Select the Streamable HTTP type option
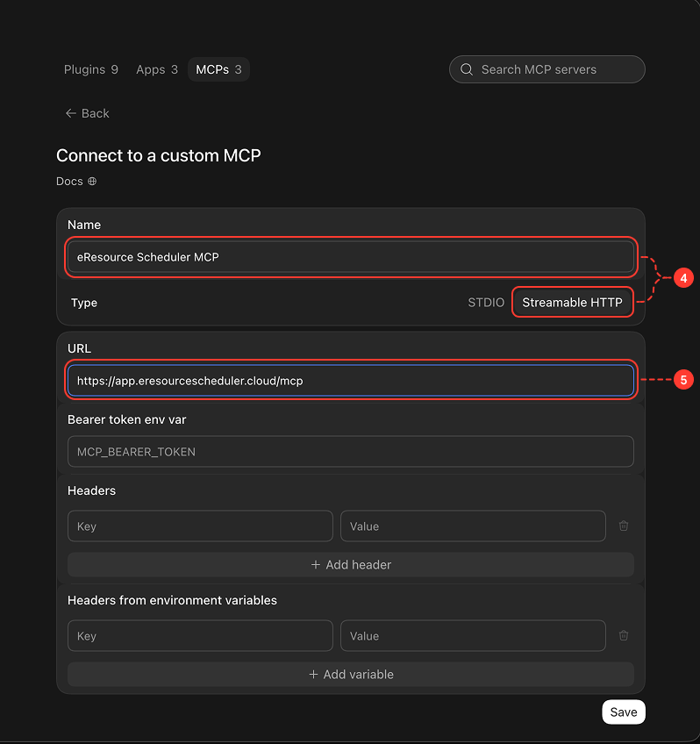 (573, 302)
